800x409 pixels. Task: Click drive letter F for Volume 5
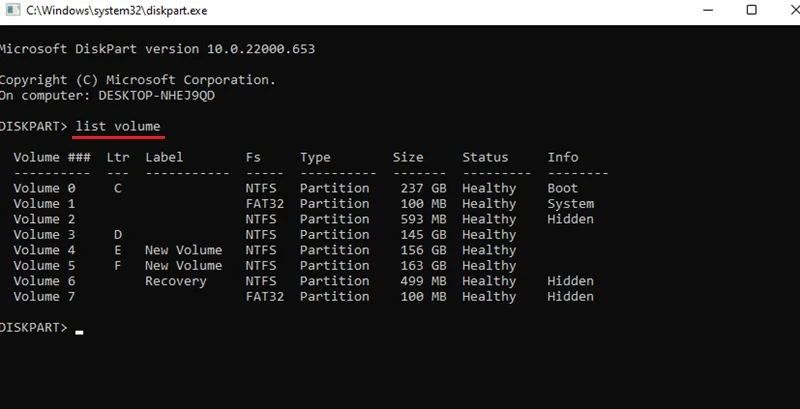[118, 265]
